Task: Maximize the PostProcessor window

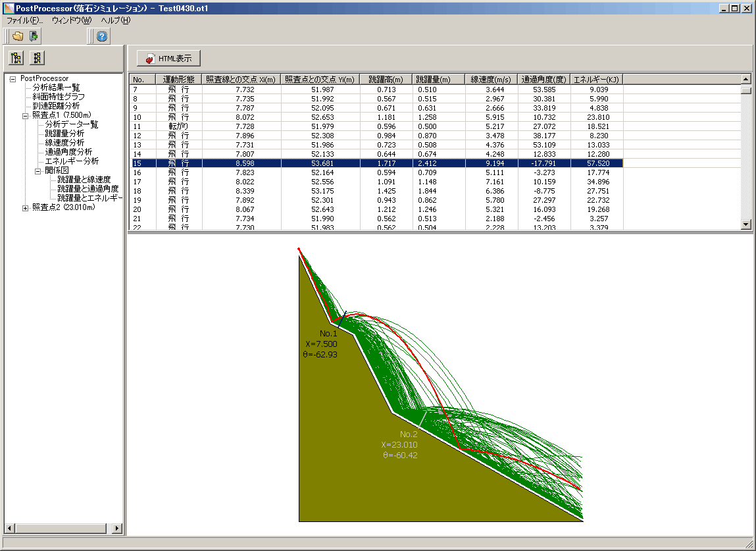Action: (735, 8)
